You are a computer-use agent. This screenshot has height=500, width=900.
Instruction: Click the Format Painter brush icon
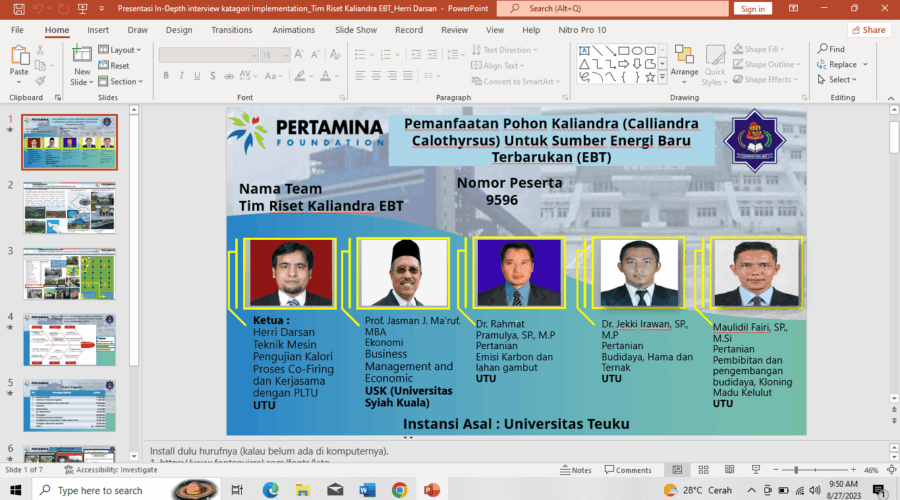40,82
